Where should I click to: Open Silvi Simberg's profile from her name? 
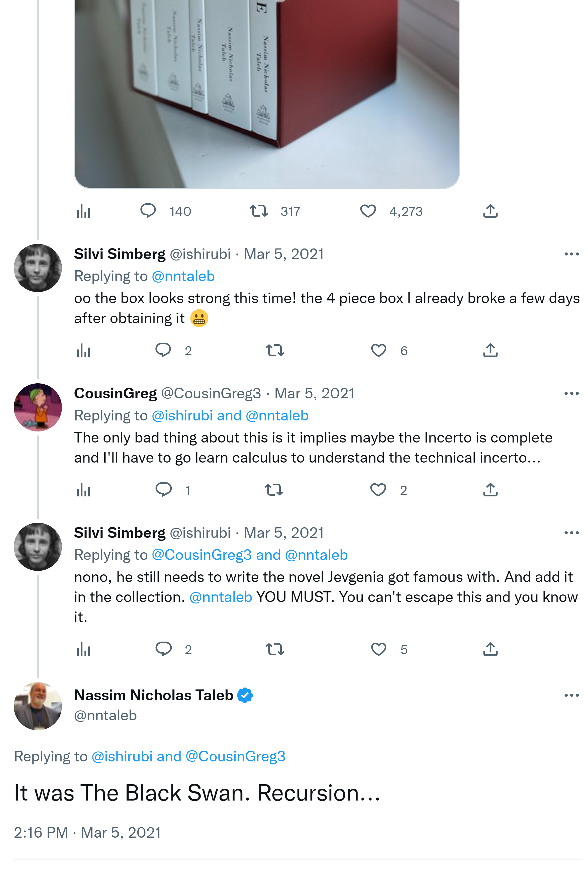click(x=120, y=254)
